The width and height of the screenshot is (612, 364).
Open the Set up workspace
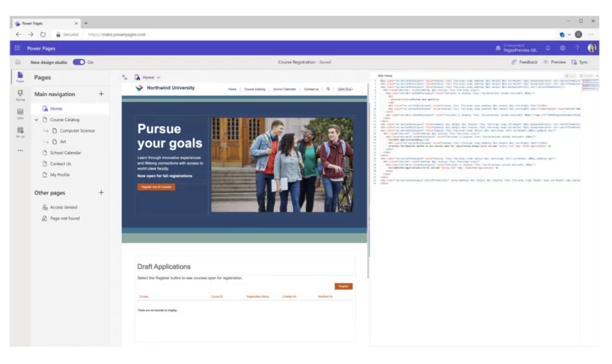pyautogui.click(x=20, y=131)
